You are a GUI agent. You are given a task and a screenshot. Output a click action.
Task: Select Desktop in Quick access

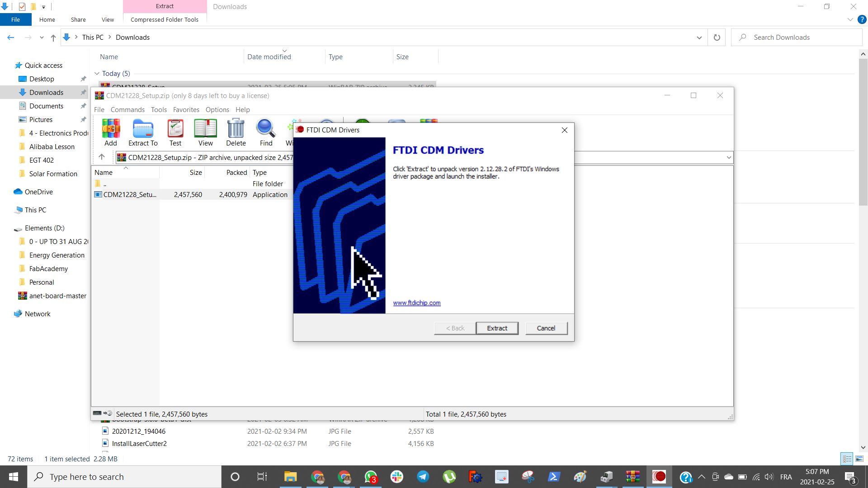42,79
